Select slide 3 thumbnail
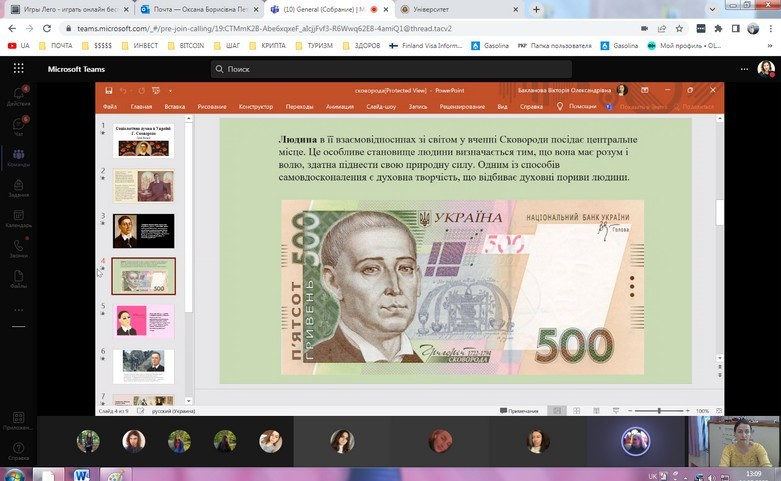781x481 pixels. tap(143, 231)
